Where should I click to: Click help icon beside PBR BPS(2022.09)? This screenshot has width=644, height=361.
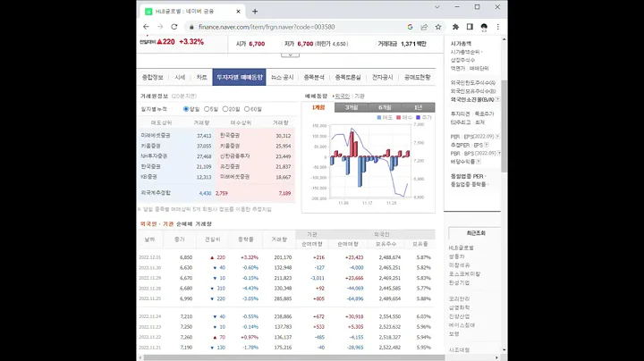coord(498,153)
